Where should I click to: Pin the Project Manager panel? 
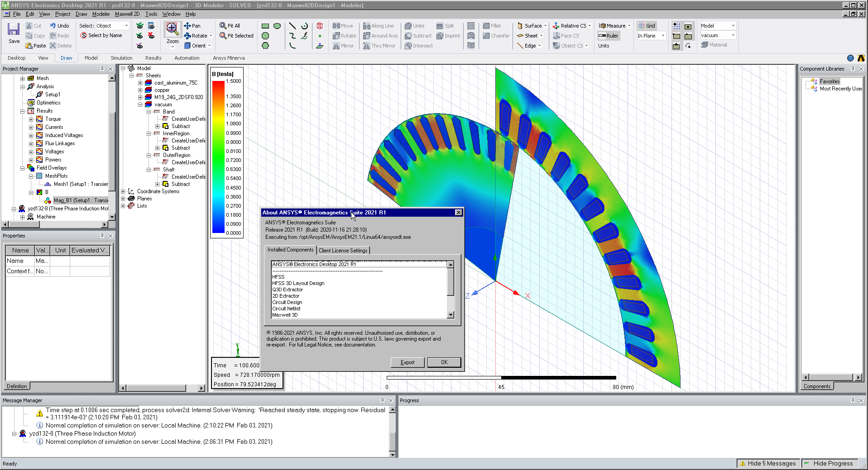102,69
